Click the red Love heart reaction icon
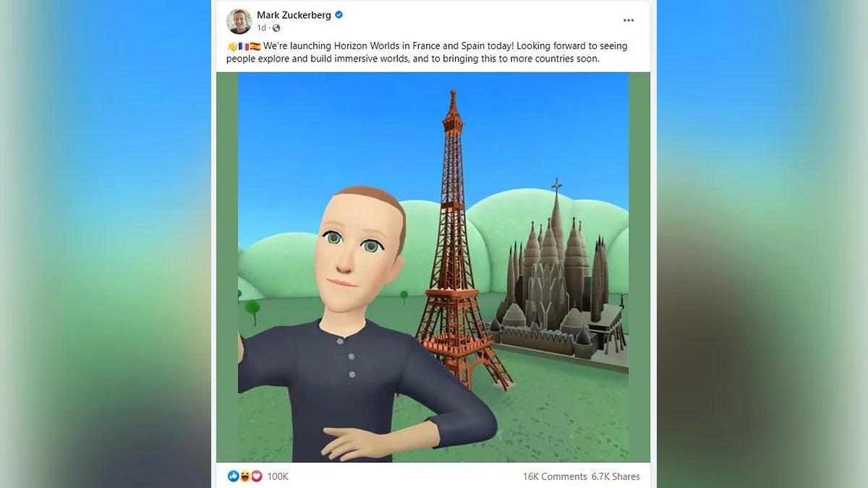868x488 pixels. click(x=256, y=476)
